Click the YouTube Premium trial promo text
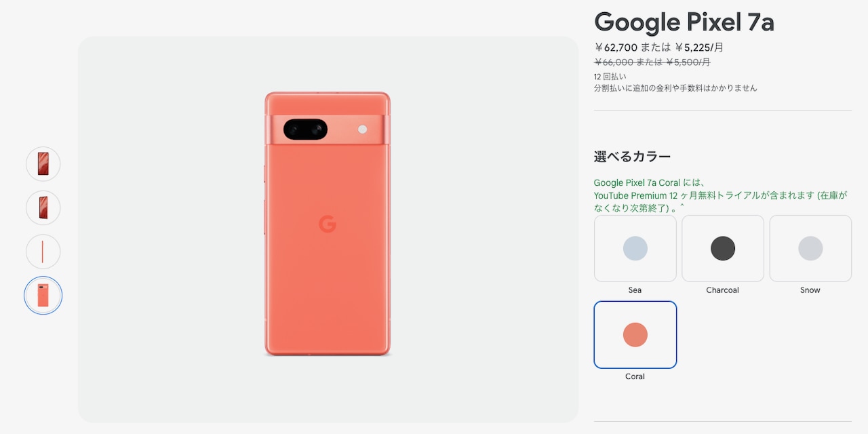This screenshot has height=434, width=868. coord(720,195)
